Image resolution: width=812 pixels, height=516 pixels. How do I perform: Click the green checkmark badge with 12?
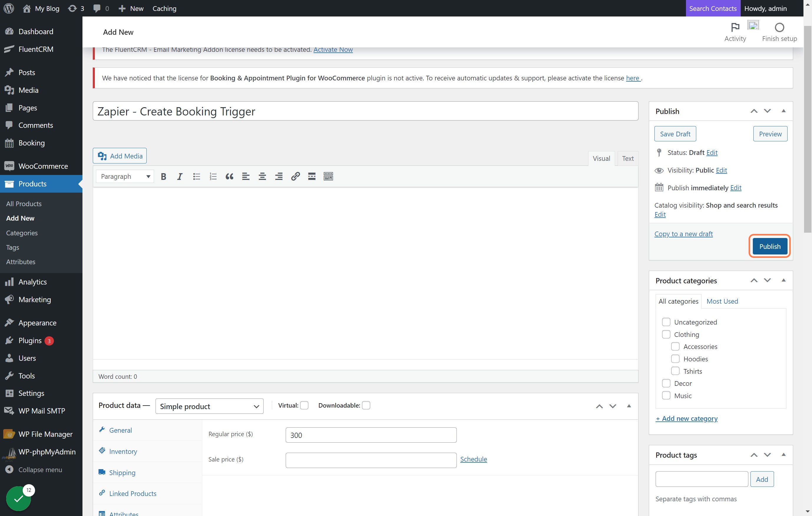pyautogui.click(x=19, y=498)
